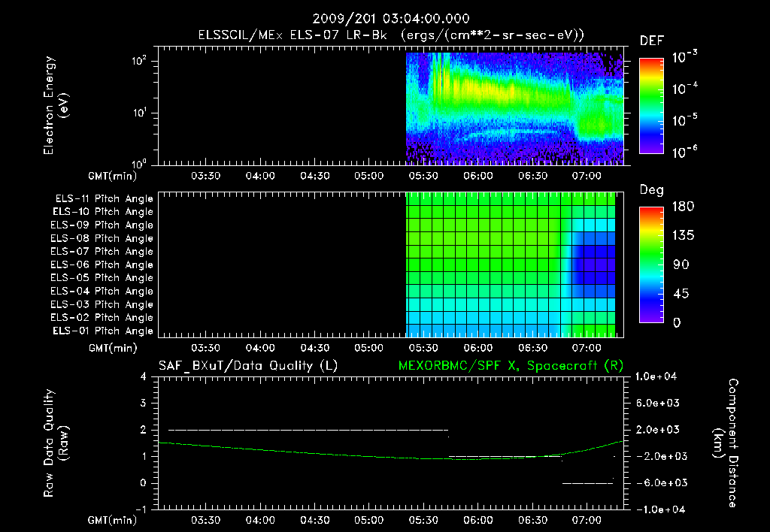
Task: Click the pitch angle color grid
Action: click(511, 265)
